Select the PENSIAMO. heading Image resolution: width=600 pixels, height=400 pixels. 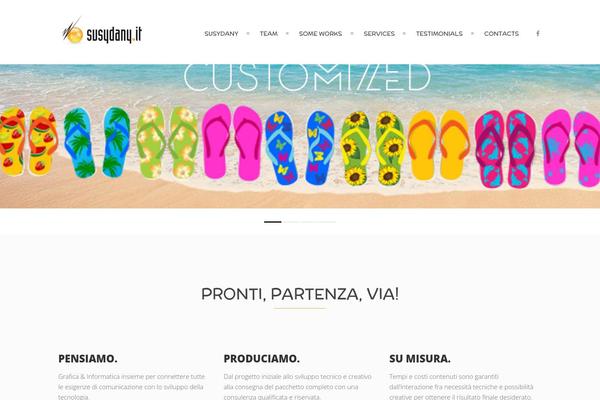[88, 359]
